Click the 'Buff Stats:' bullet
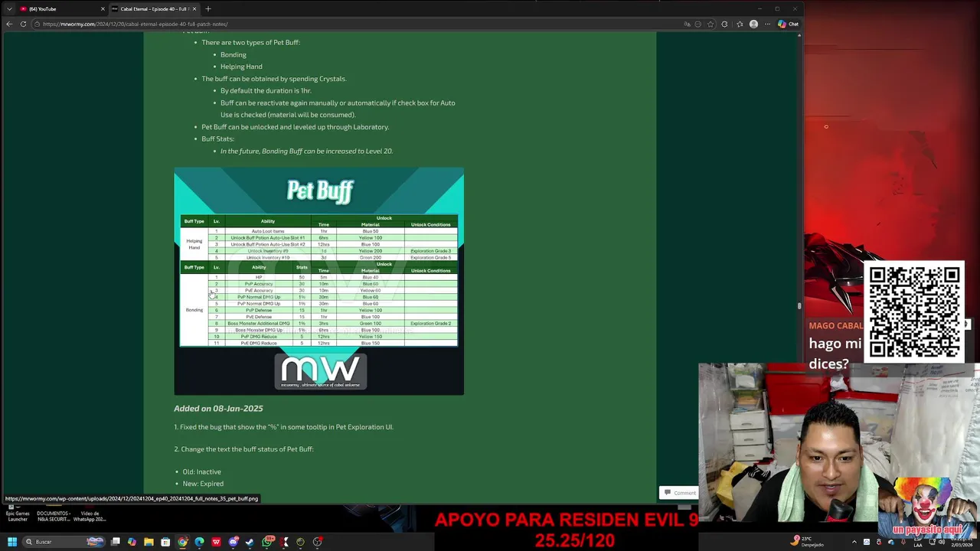The image size is (980, 551). 217,139
